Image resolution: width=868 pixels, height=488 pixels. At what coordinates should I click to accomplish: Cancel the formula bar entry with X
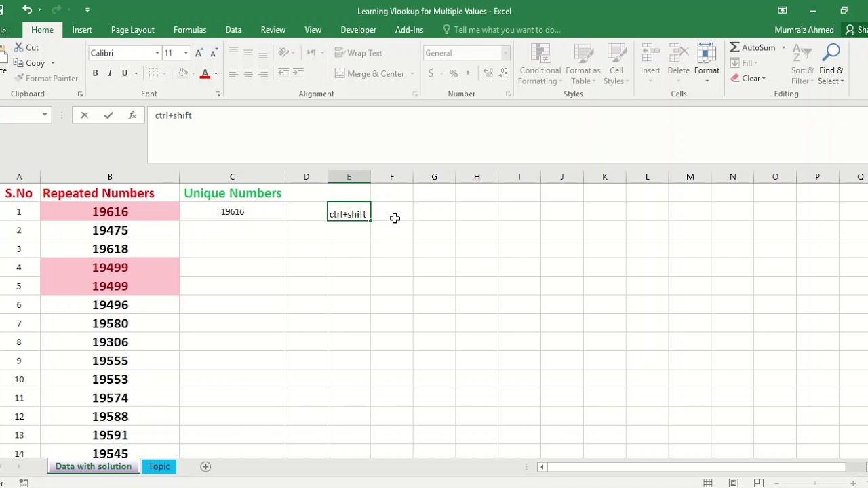84,115
